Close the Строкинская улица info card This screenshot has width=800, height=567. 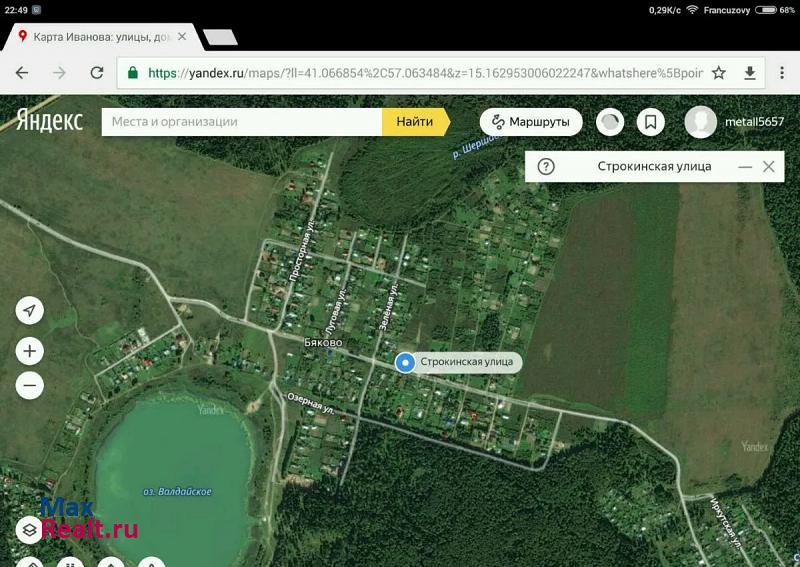tap(768, 167)
